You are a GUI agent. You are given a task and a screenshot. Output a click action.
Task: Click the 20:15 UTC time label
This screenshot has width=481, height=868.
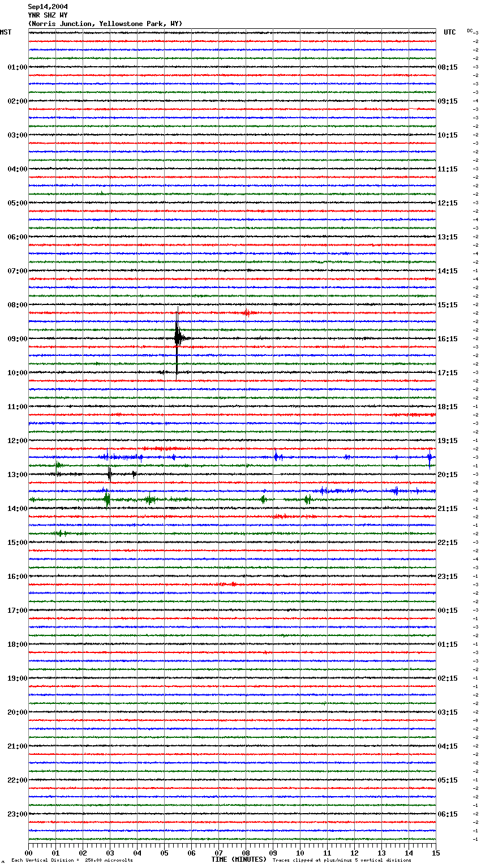pyautogui.click(x=448, y=475)
